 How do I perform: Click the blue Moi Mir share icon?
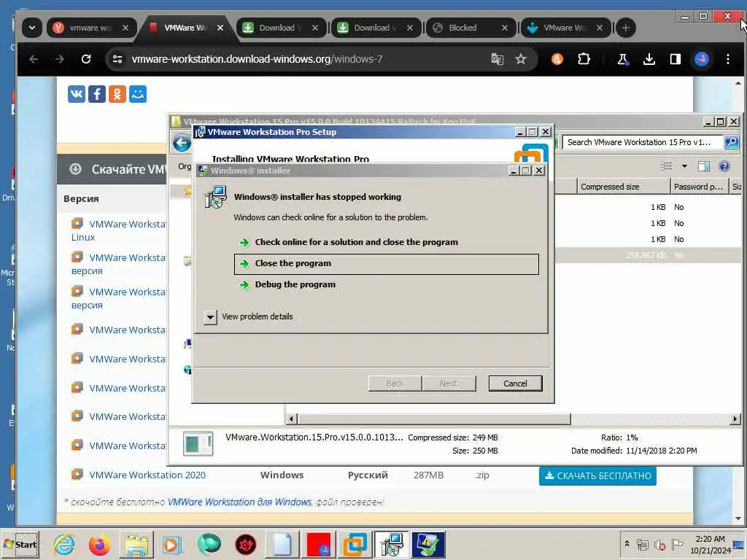[138, 94]
